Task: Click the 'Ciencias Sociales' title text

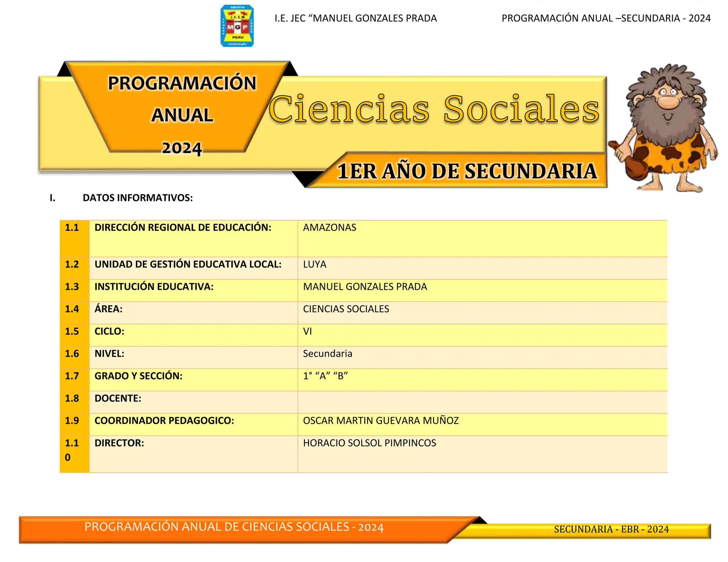Action: 434,109
